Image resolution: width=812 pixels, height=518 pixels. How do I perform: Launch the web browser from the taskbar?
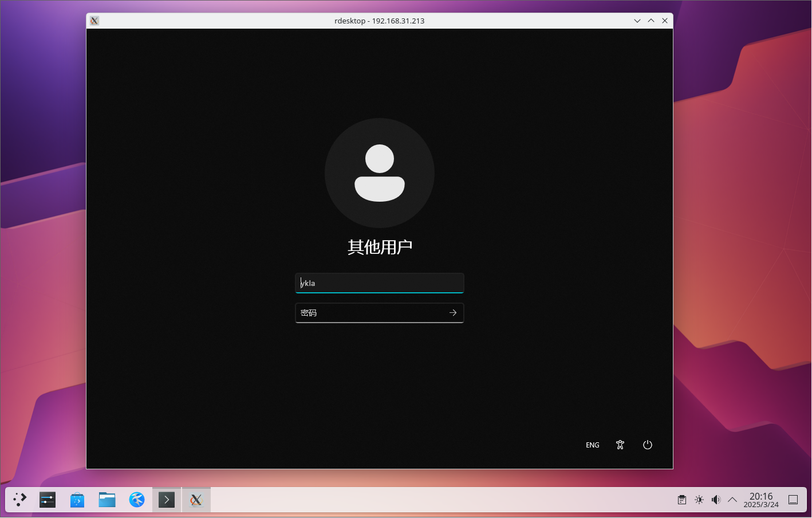coord(137,500)
